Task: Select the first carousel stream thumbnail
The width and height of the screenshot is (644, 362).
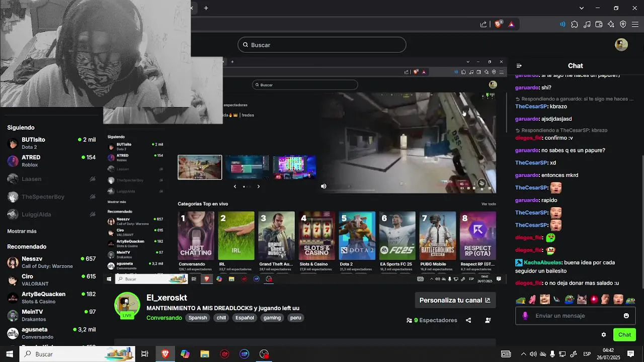Action: click(x=200, y=167)
